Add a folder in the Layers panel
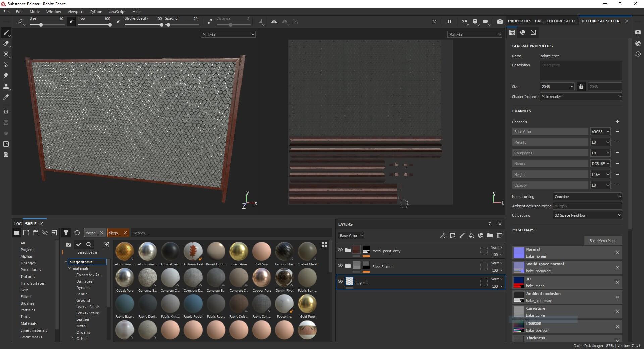This screenshot has height=349, width=644. coord(490,236)
